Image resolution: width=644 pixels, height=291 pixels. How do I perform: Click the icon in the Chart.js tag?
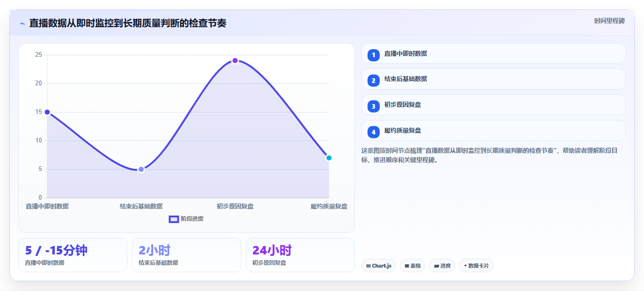tap(368, 266)
